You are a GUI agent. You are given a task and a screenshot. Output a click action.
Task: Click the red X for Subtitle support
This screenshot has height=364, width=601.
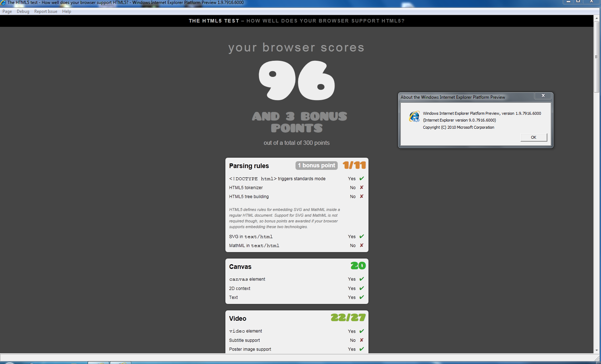362,340
